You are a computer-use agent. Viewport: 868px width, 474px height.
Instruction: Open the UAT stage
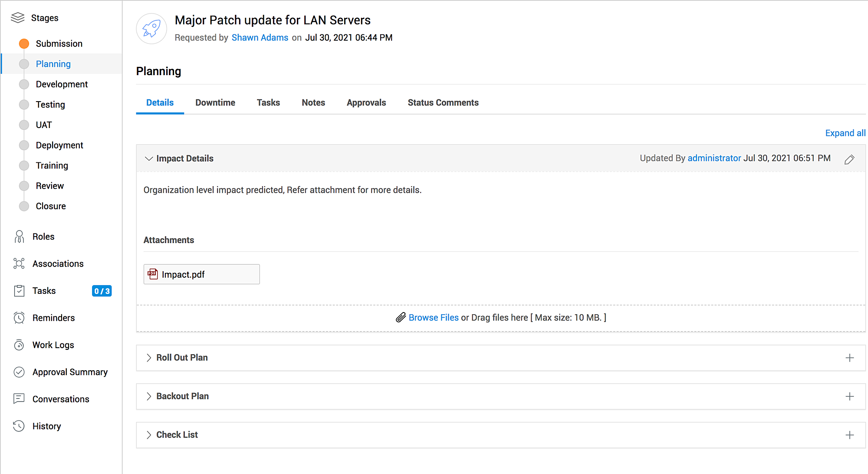click(44, 125)
